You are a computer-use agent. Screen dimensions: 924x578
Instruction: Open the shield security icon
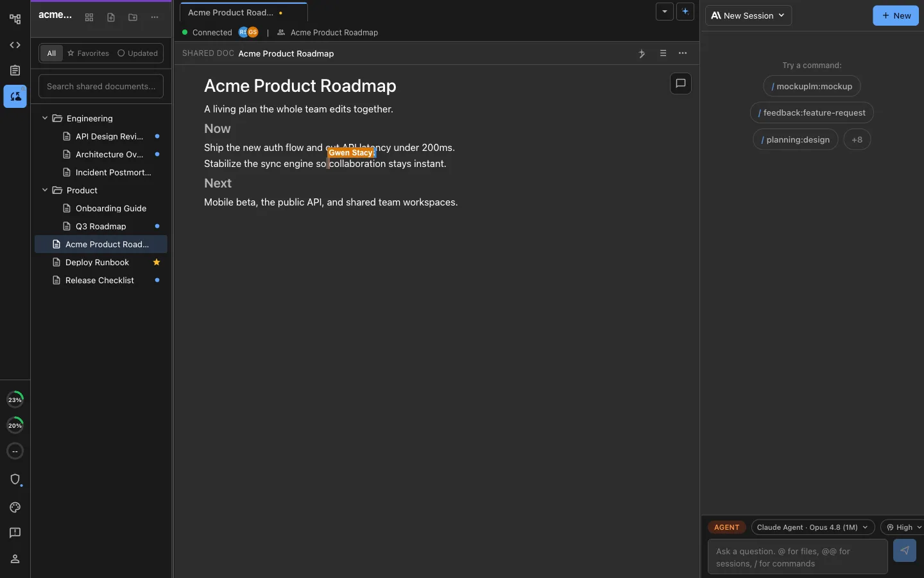15,479
